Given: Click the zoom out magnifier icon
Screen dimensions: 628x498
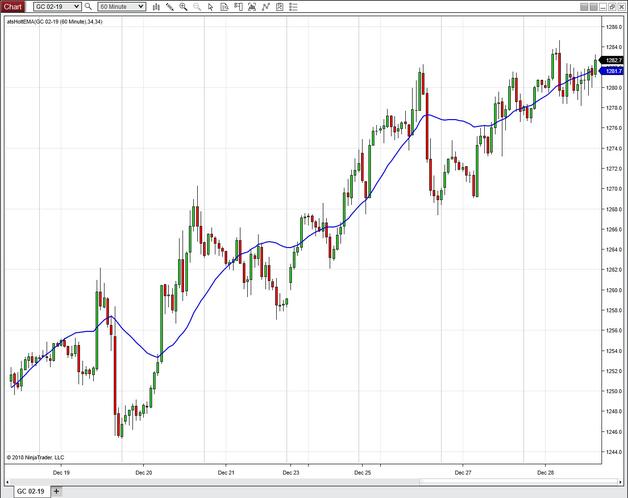Looking at the screenshot, I should pyautogui.click(x=197, y=6).
